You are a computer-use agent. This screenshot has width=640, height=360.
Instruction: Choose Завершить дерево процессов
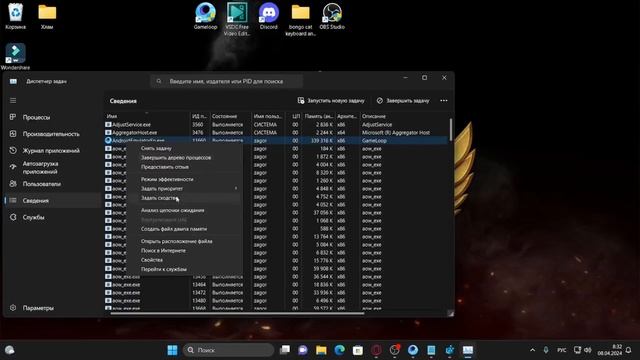click(x=176, y=158)
